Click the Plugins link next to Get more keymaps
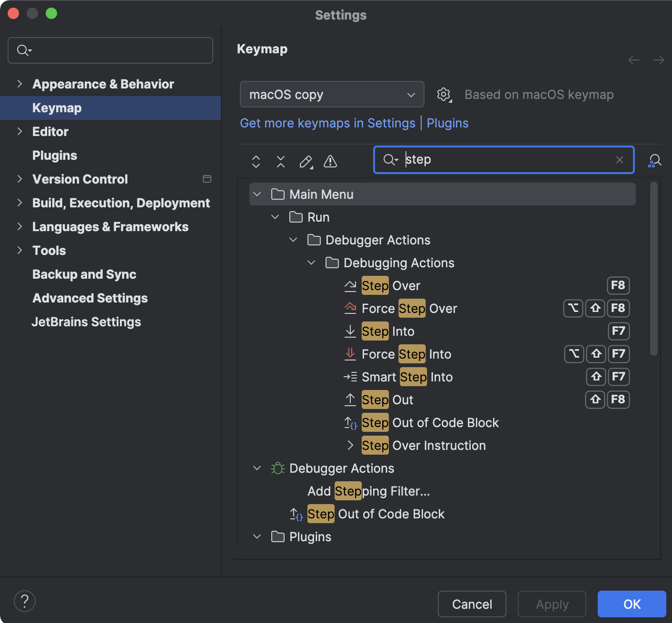This screenshot has width=672, height=623. 447,123
